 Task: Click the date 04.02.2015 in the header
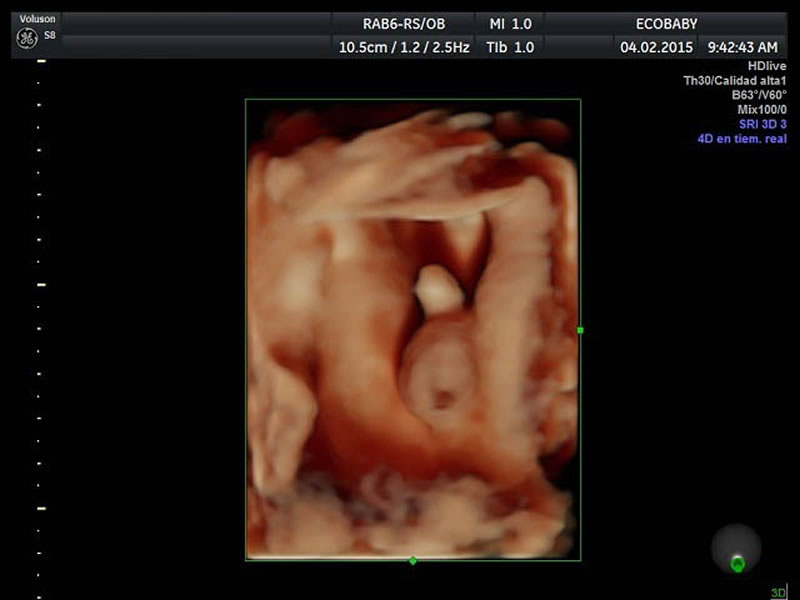(657, 47)
